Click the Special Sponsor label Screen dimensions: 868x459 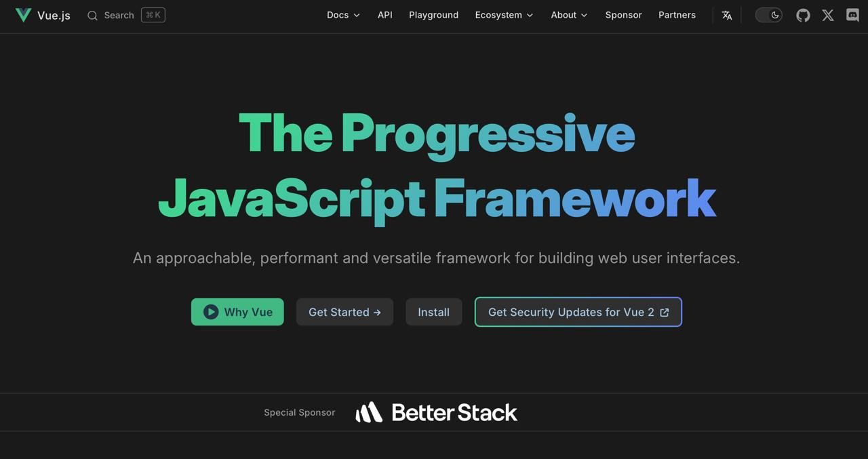[x=299, y=412]
